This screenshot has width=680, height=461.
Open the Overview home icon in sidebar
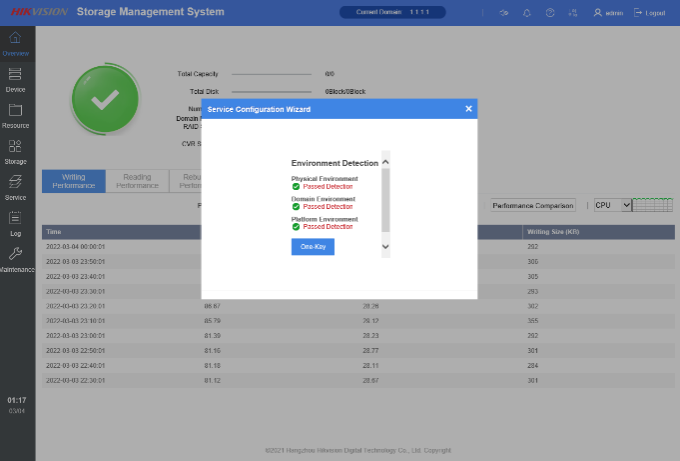coord(15,42)
